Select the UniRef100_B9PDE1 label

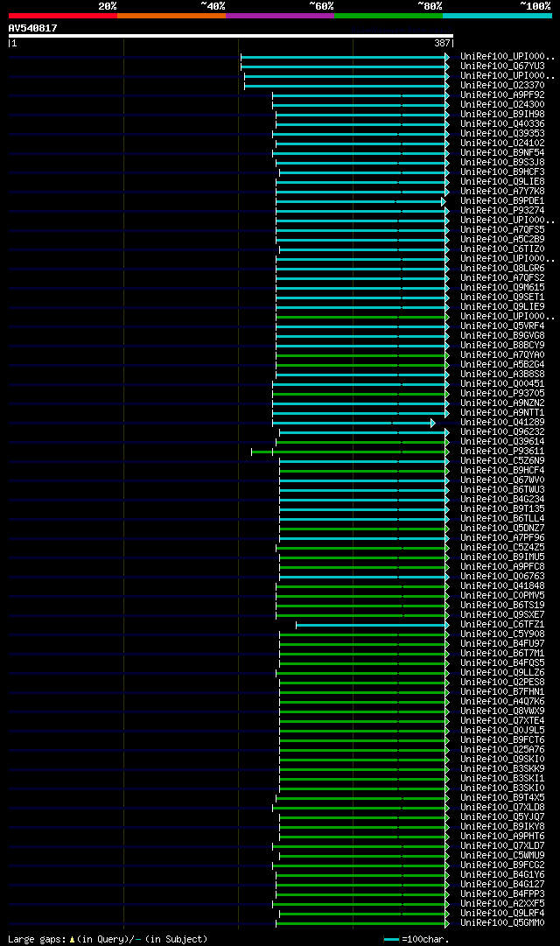click(x=502, y=201)
